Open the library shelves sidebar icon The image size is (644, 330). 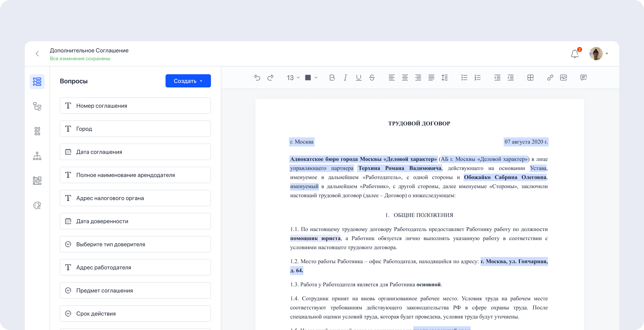[37, 181]
